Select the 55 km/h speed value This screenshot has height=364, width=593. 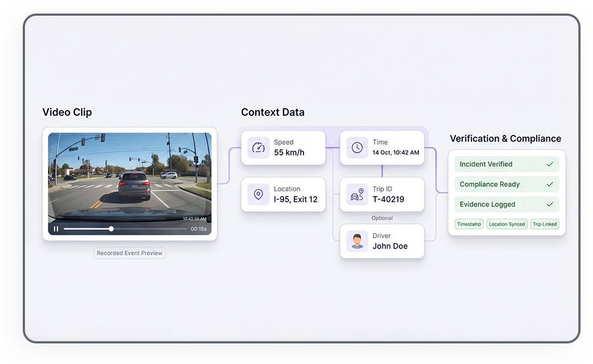[289, 152]
